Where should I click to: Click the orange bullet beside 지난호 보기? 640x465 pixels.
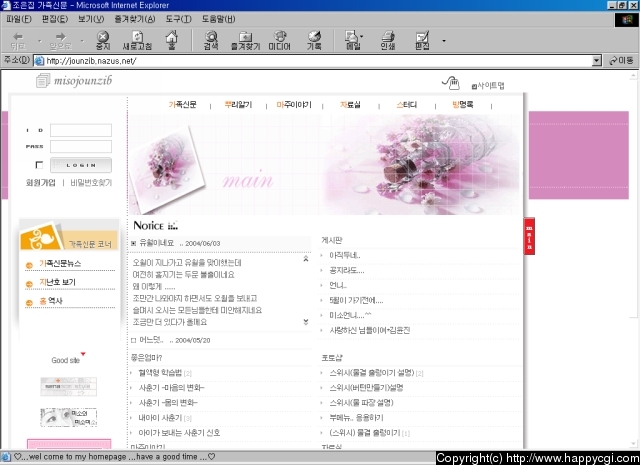pyautogui.click(x=29, y=284)
